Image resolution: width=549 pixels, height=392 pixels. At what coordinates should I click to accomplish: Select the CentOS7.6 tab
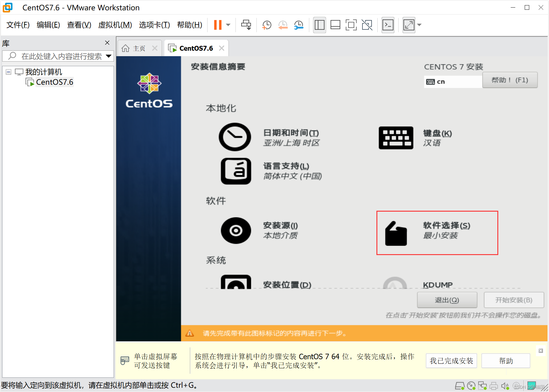196,48
